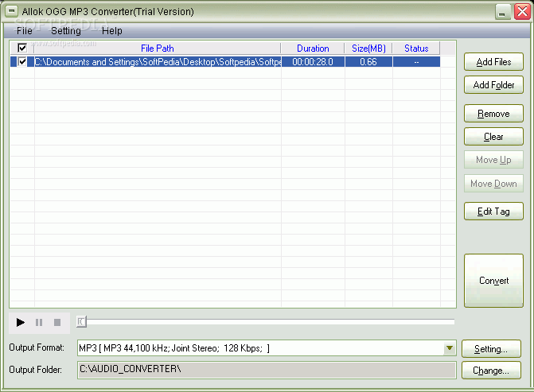Click the Move Down button
The height and width of the screenshot is (392, 534).
(493, 184)
